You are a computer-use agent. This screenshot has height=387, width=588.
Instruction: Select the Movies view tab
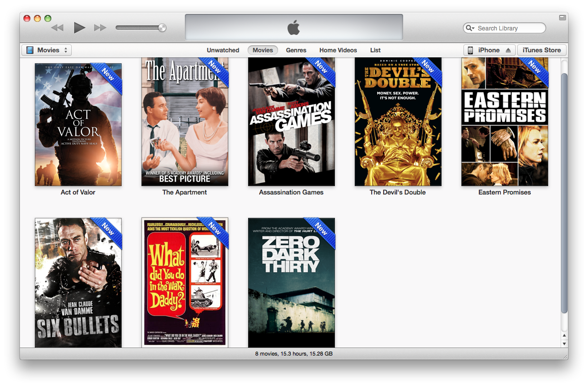point(263,50)
